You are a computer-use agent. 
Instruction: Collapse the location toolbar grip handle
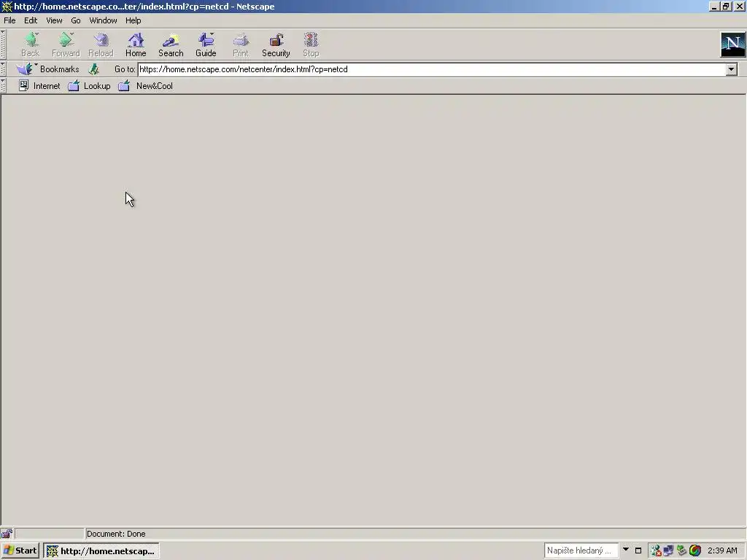click(x=4, y=69)
